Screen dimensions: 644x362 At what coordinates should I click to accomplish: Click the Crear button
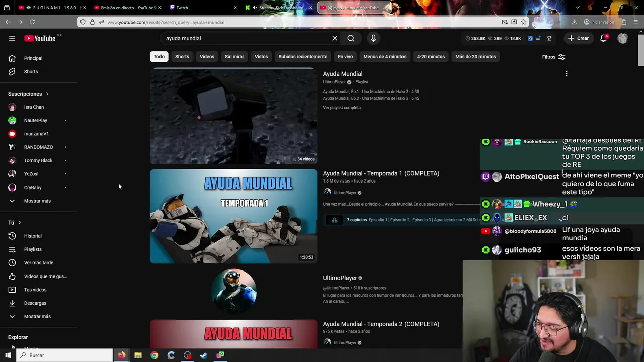tap(578, 38)
